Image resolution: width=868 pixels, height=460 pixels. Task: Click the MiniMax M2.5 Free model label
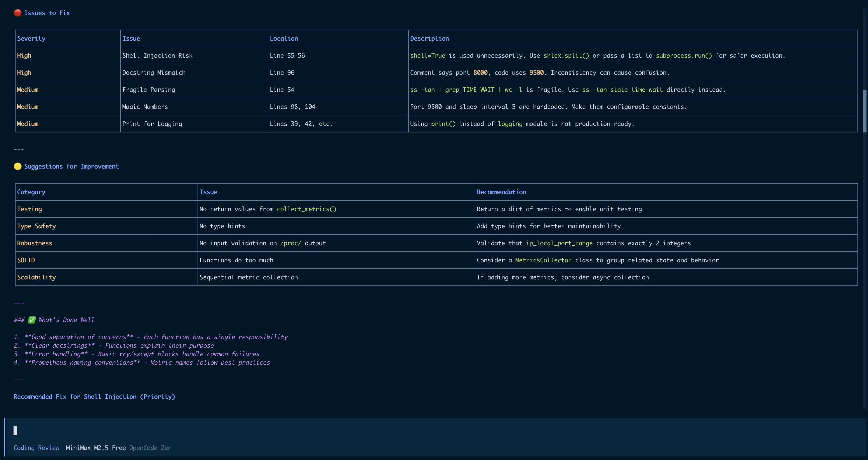[x=96, y=447]
